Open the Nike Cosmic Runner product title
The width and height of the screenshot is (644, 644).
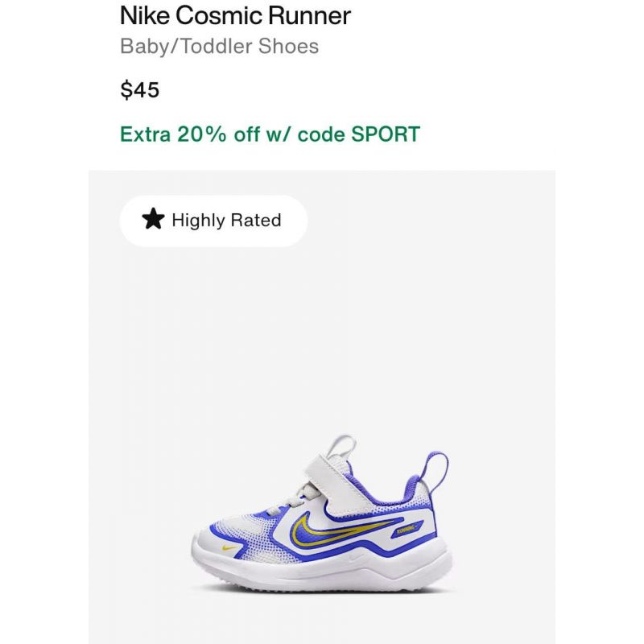235,16
